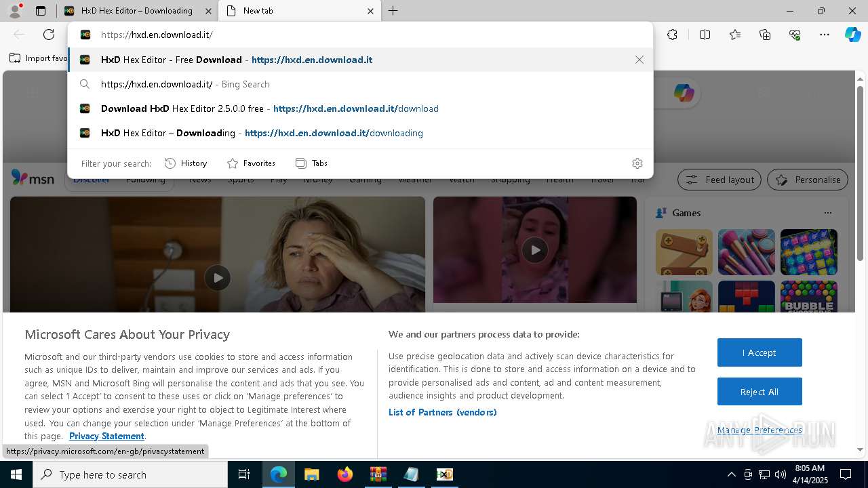868x488 pixels.
Task: Open the clock showing 8:05 AM
Action: (x=809, y=474)
